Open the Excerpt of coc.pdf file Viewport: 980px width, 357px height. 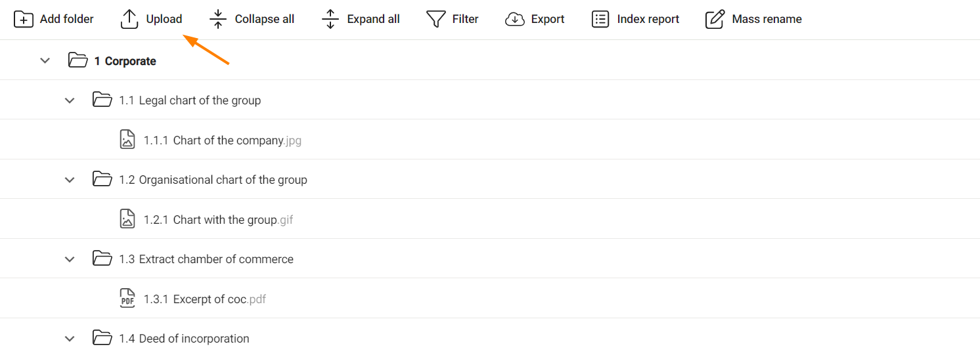pos(205,299)
